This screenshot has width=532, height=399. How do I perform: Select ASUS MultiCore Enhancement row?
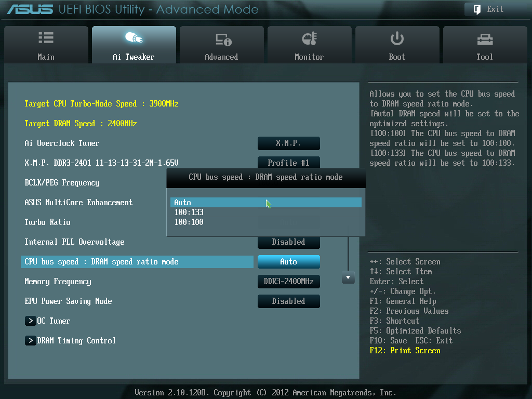coord(78,202)
